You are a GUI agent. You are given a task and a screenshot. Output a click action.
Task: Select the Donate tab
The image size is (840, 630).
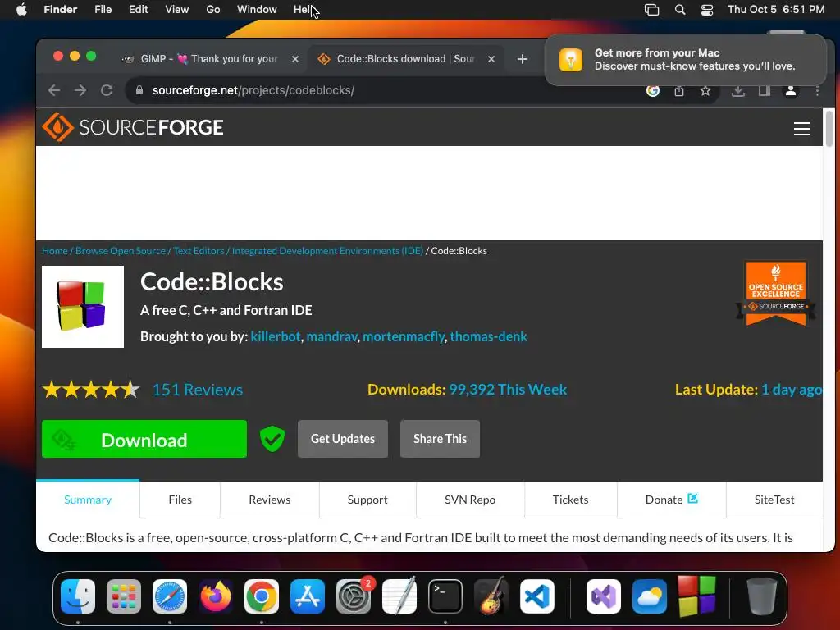(671, 500)
